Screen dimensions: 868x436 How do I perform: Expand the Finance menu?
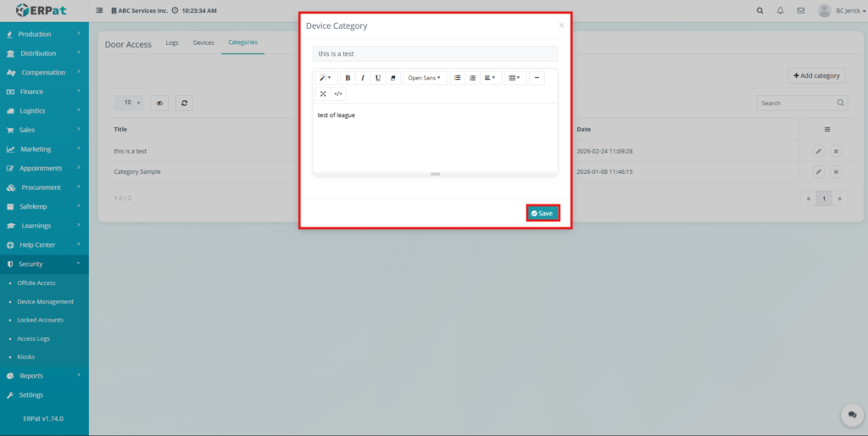[x=44, y=92]
